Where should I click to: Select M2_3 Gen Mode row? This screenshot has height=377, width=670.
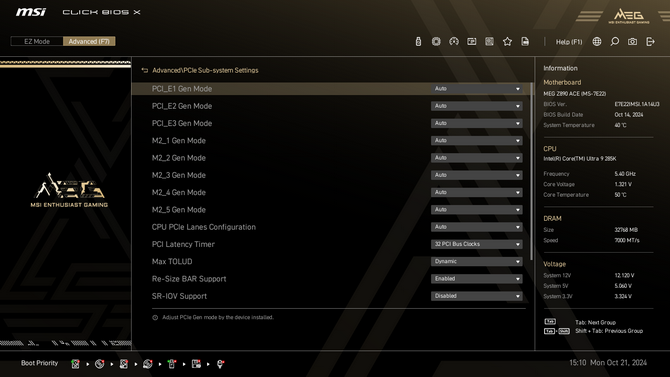pos(331,175)
